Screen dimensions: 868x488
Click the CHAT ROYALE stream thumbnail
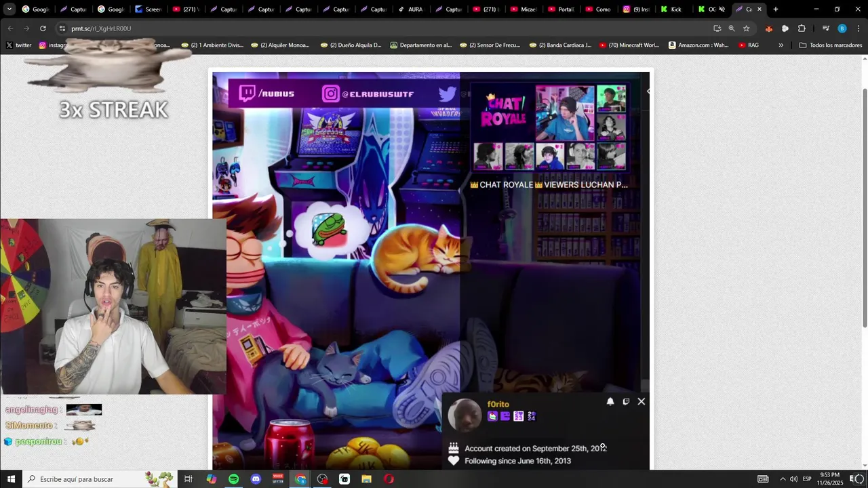tap(549, 127)
